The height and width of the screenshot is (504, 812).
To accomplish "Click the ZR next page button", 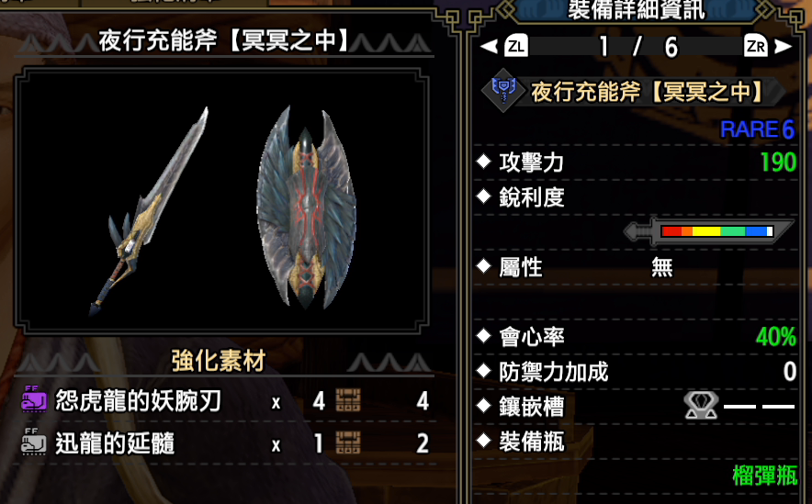I will (x=756, y=47).
